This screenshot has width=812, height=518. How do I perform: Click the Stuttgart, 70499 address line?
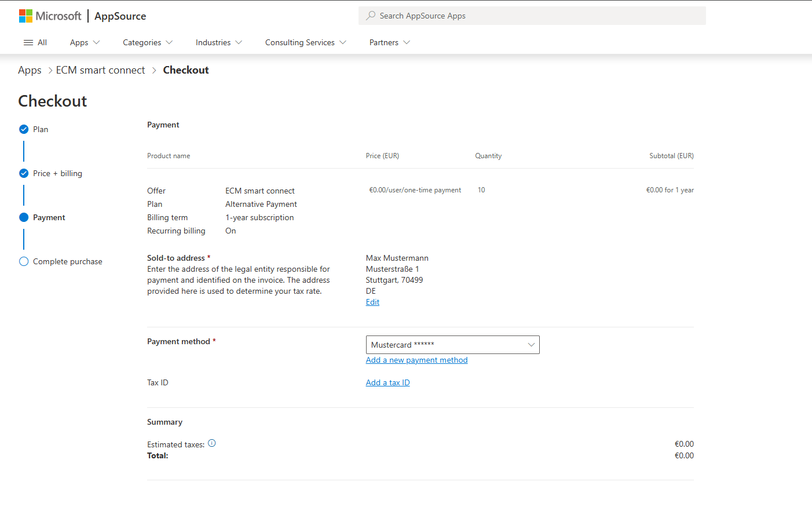(394, 280)
